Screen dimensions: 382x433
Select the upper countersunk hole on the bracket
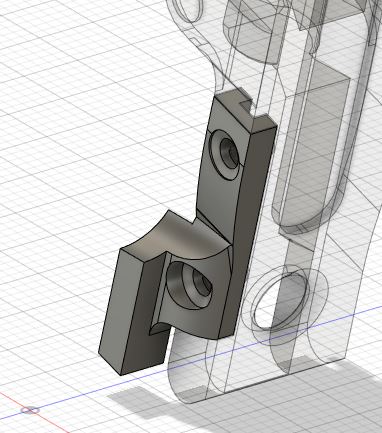[x=225, y=155]
